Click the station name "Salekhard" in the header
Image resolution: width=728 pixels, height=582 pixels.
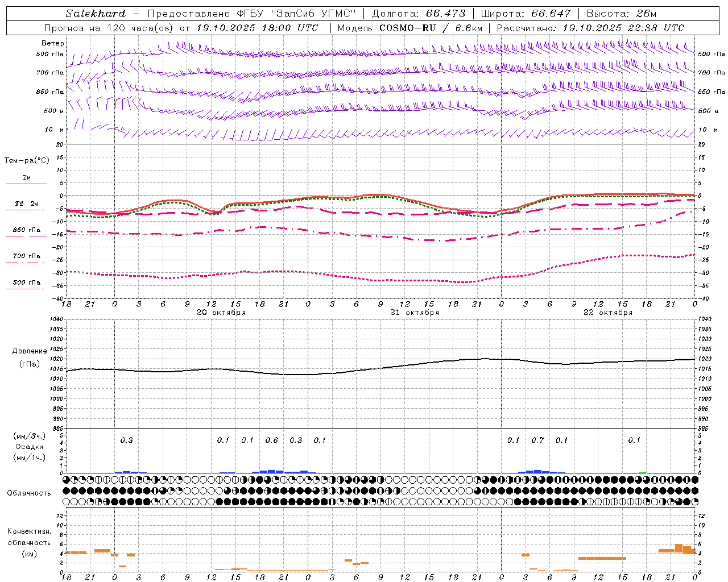tap(96, 14)
